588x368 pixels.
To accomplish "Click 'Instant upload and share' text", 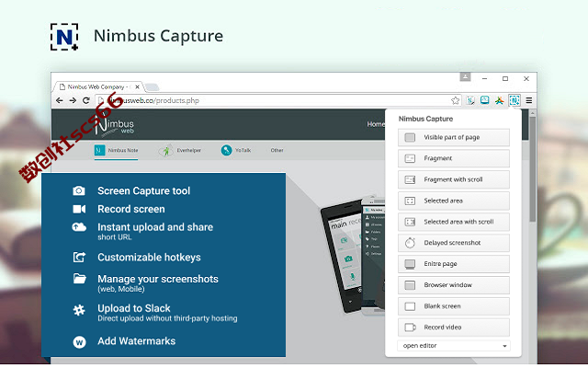I will 155,227.
